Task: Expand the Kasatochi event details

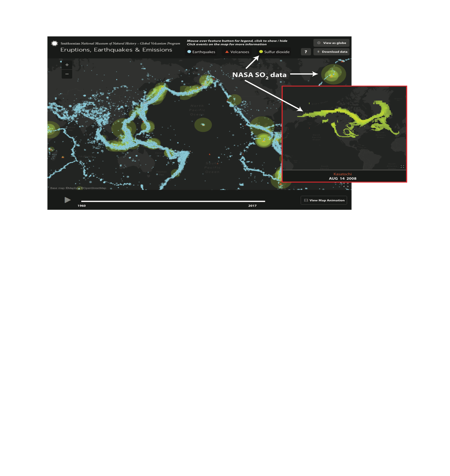Action: pyautogui.click(x=343, y=174)
